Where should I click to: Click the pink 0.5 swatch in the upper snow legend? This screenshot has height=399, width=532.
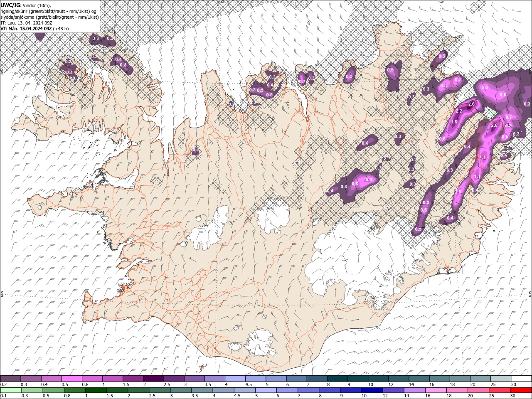pyautogui.click(x=71, y=379)
